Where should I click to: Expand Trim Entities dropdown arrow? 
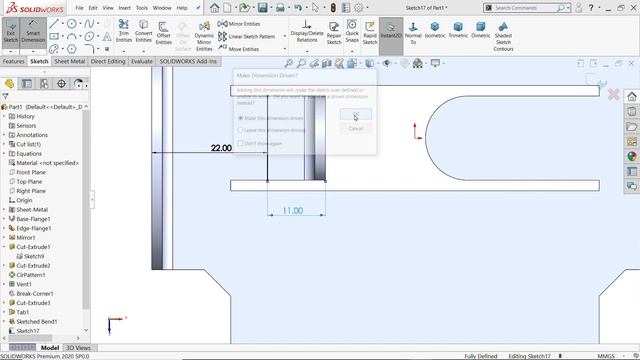124,51
